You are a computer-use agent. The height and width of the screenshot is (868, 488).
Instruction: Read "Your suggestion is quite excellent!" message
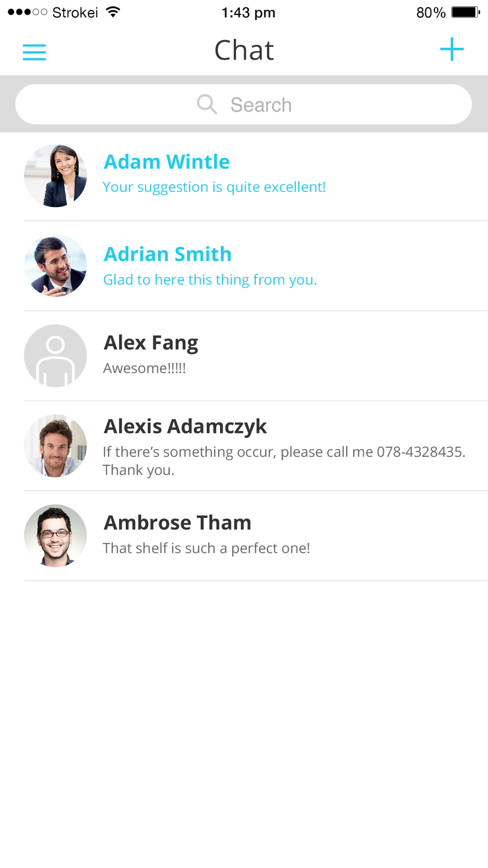click(214, 187)
